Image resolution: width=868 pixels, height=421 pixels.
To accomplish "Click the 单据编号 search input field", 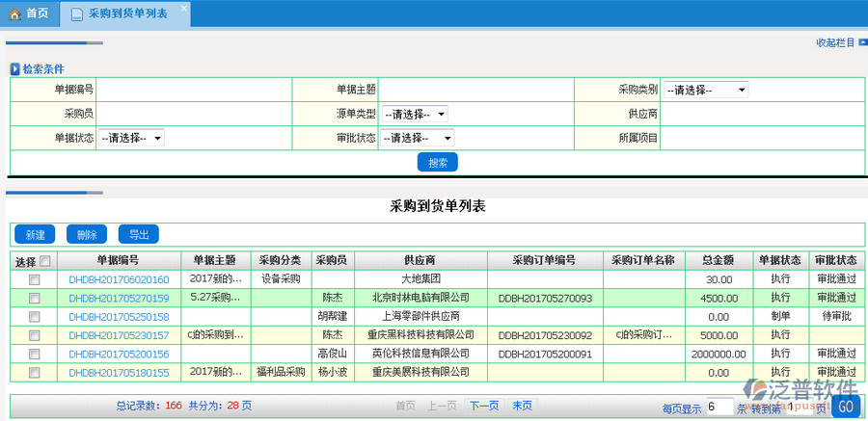I will point(193,90).
